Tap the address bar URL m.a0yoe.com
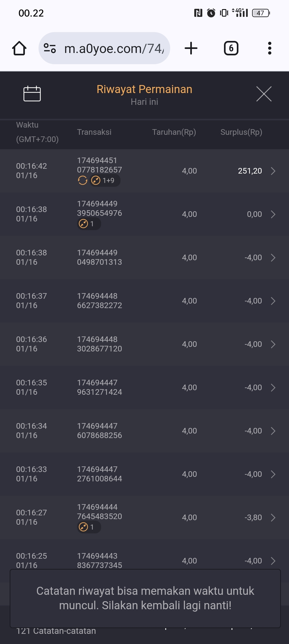 (x=114, y=48)
